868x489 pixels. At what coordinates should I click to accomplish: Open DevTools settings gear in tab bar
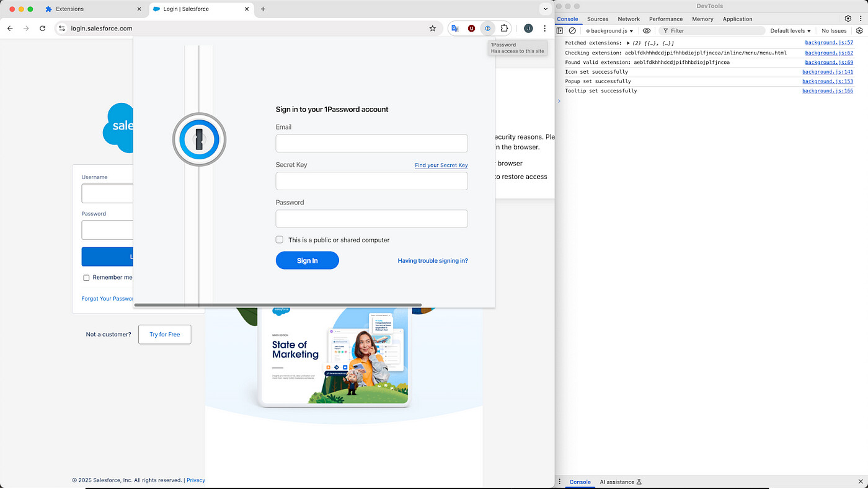pos(848,19)
